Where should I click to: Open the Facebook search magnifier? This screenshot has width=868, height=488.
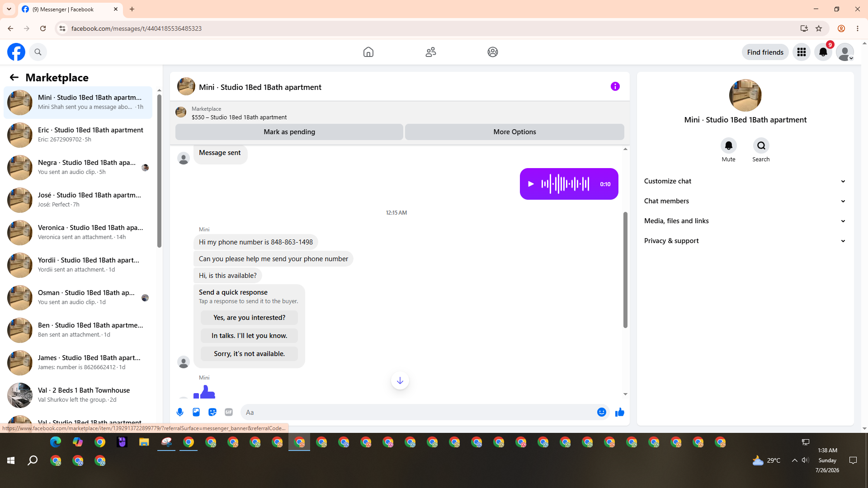38,52
